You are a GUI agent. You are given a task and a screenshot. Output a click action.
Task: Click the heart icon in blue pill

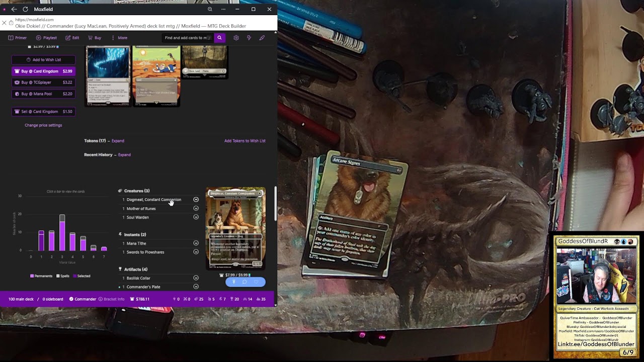pos(256,282)
